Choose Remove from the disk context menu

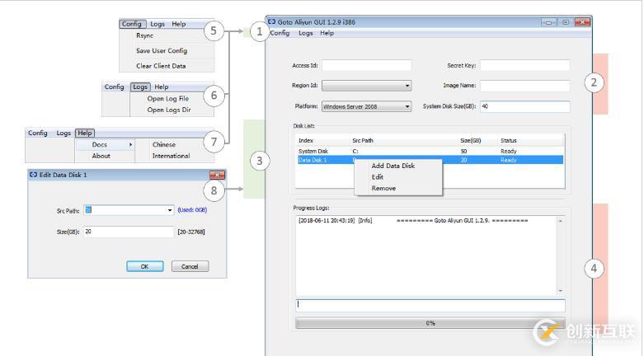coord(383,189)
